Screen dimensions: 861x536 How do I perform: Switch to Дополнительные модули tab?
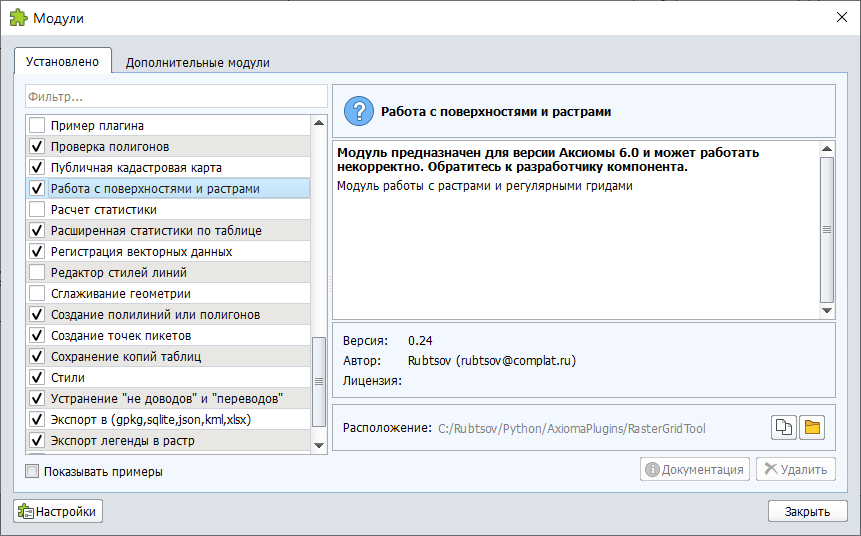coord(197,62)
